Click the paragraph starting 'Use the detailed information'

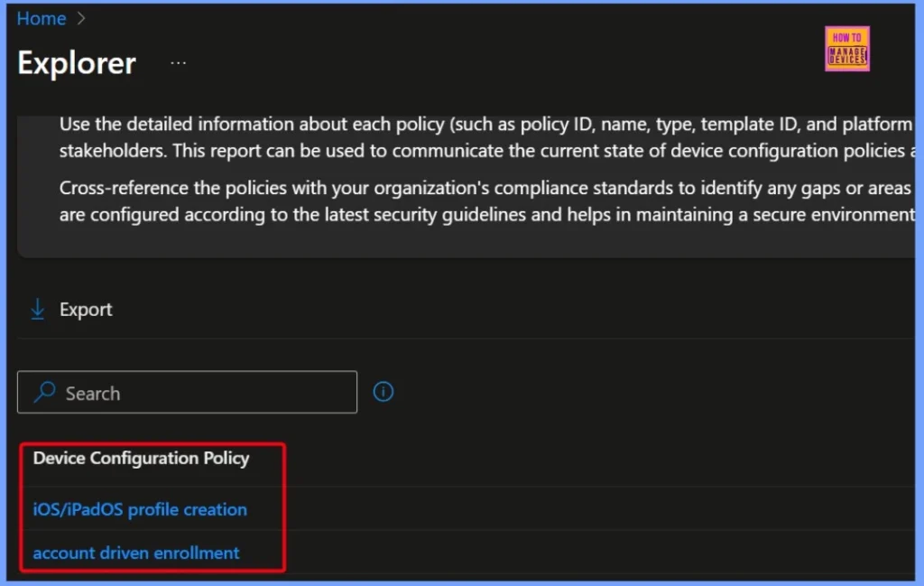point(486,137)
